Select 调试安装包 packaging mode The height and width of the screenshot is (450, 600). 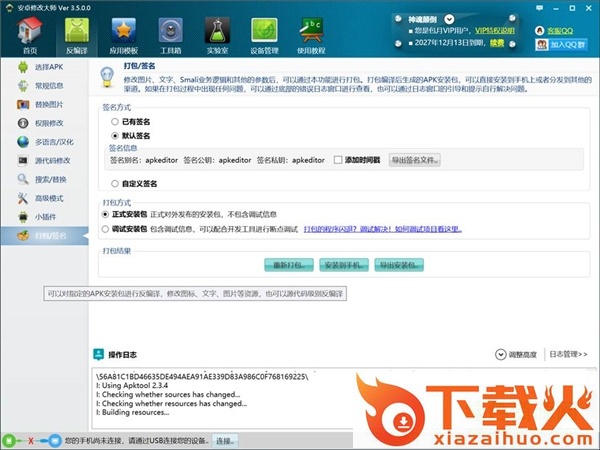point(106,229)
